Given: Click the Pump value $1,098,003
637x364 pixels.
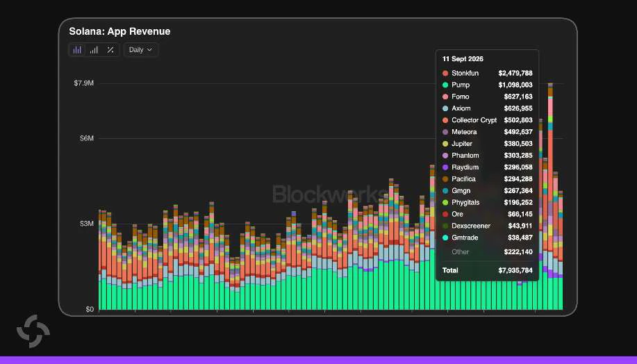Looking at the screenshot, I should point(515,85).
